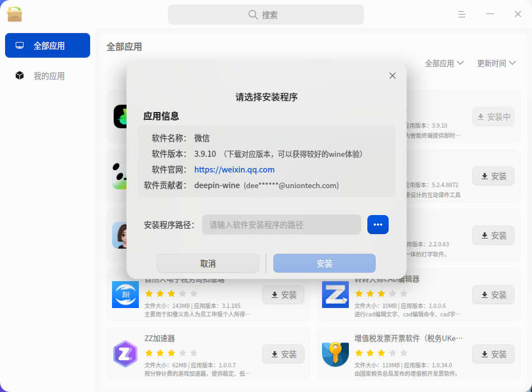Click the ZZ加速器 app icon
The image size is (532, 392).
click(x=125, y=354)
